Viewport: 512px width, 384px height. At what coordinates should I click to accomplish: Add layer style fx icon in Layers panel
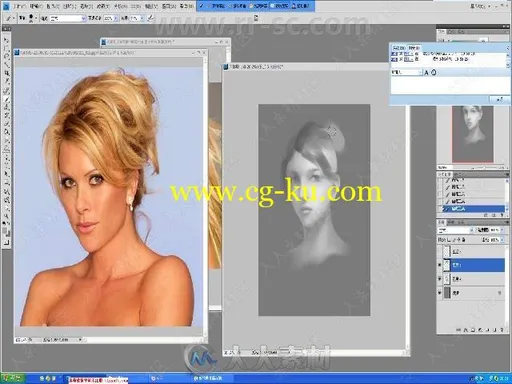466,330
